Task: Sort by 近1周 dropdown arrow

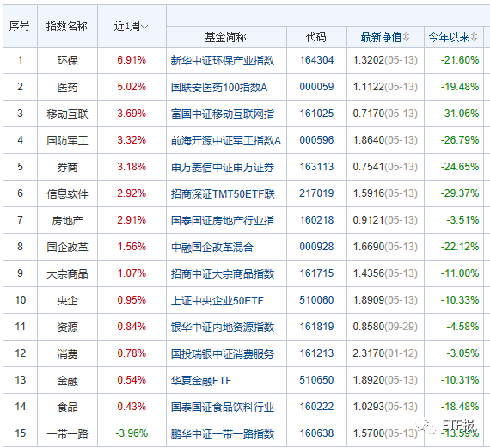Action: pos(144,27)
